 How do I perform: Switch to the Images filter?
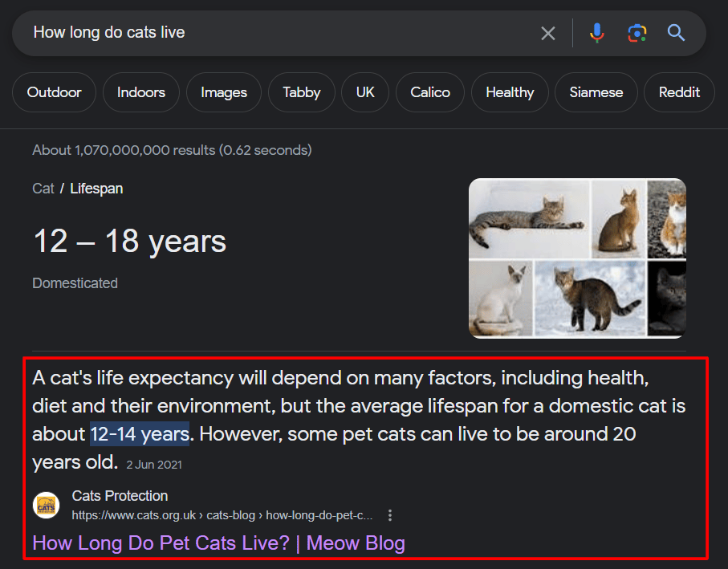click(223, 92)
